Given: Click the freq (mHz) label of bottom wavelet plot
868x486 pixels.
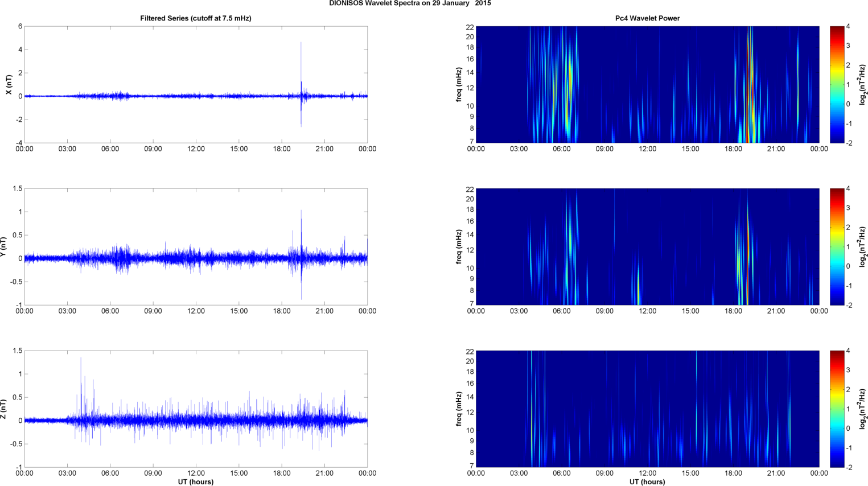Looking at the screenshot, I should 459,409.
